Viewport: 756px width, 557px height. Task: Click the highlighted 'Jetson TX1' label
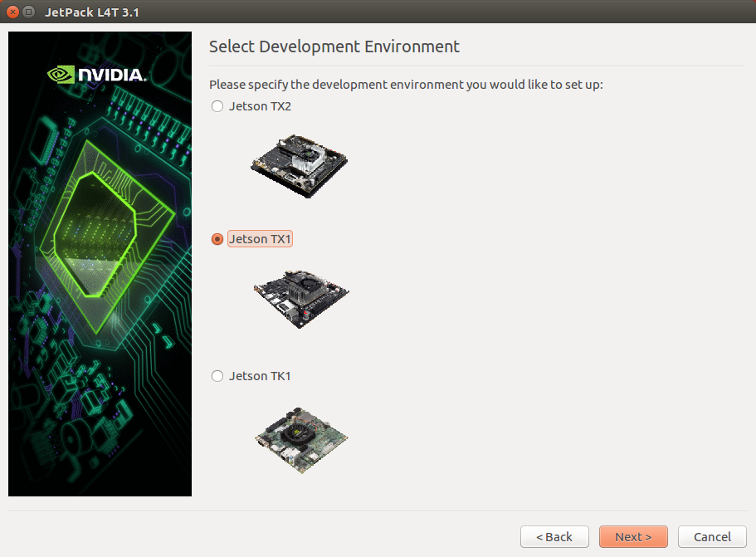click(260, 239)
